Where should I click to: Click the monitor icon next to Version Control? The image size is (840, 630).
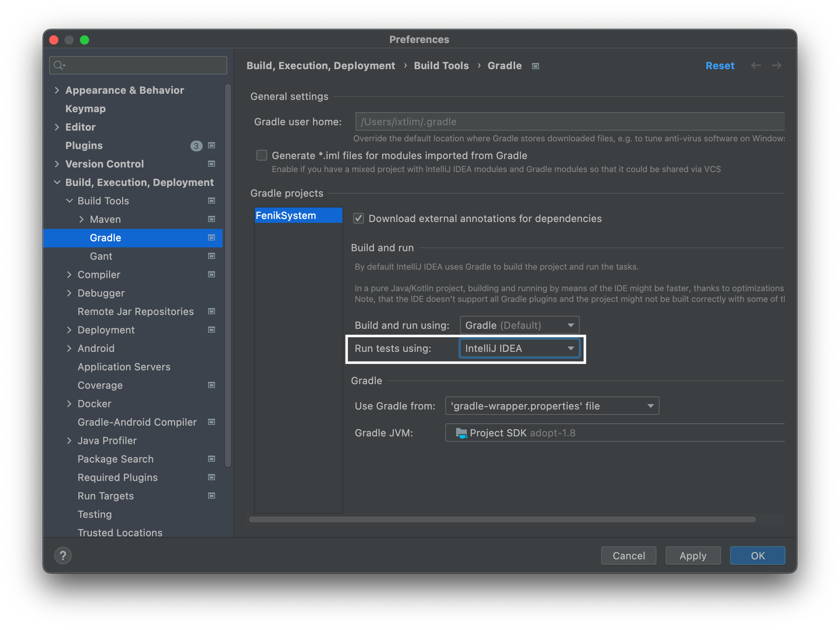pos(211,164)
